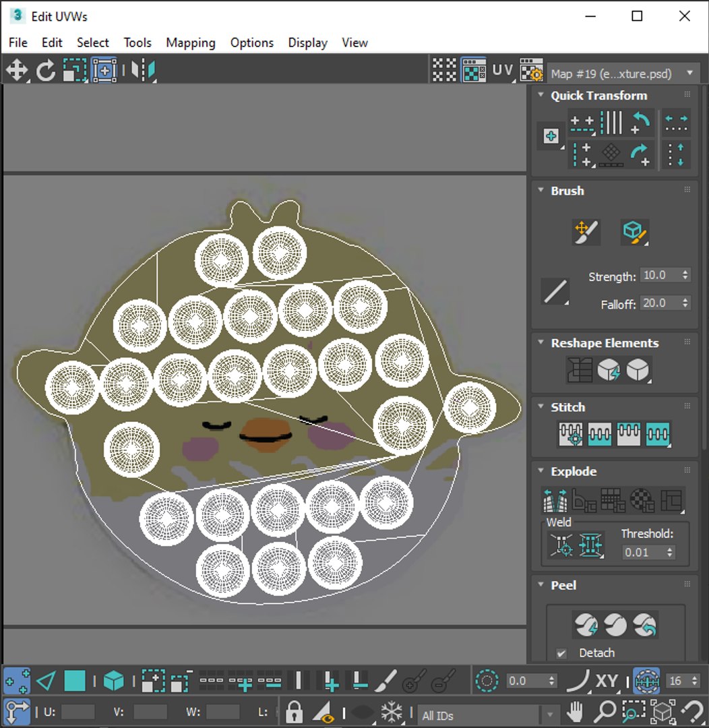Screen dimensions: 709x728
Task: Click Break explode icon
Action: [555, 500]
